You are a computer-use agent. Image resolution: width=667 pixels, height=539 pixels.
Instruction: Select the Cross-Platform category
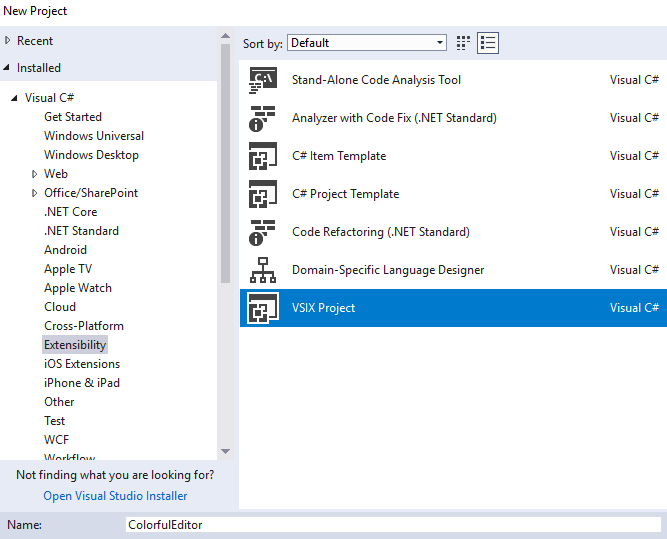84,326
